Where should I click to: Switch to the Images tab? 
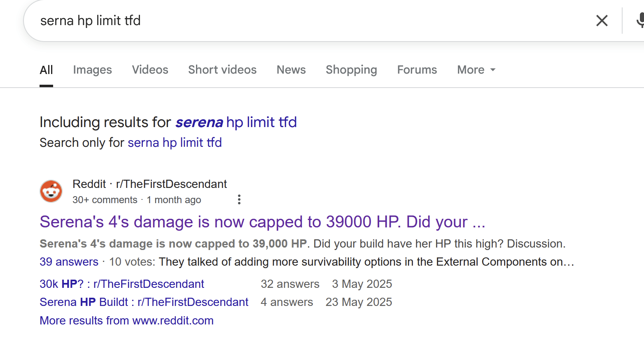tap(93, 70)
